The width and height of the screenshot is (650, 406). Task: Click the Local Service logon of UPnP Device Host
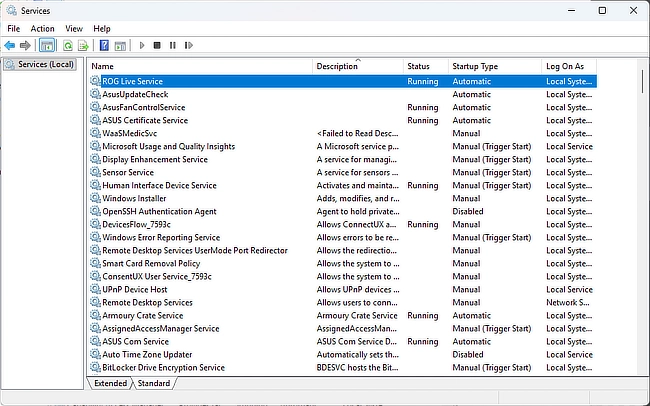click(x=569, y=289)
